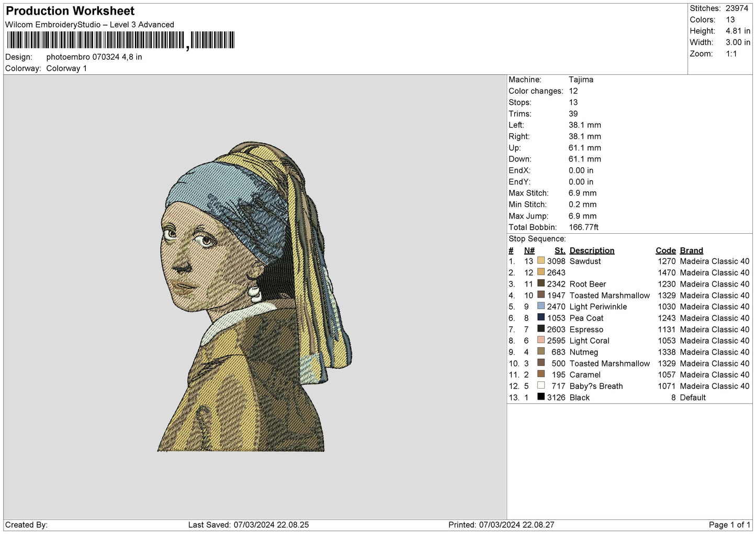756x534 pixels.
Task: Click the Max Stitch value 6.9 mm
Action: pyautogui.click(x=582, y=193)
